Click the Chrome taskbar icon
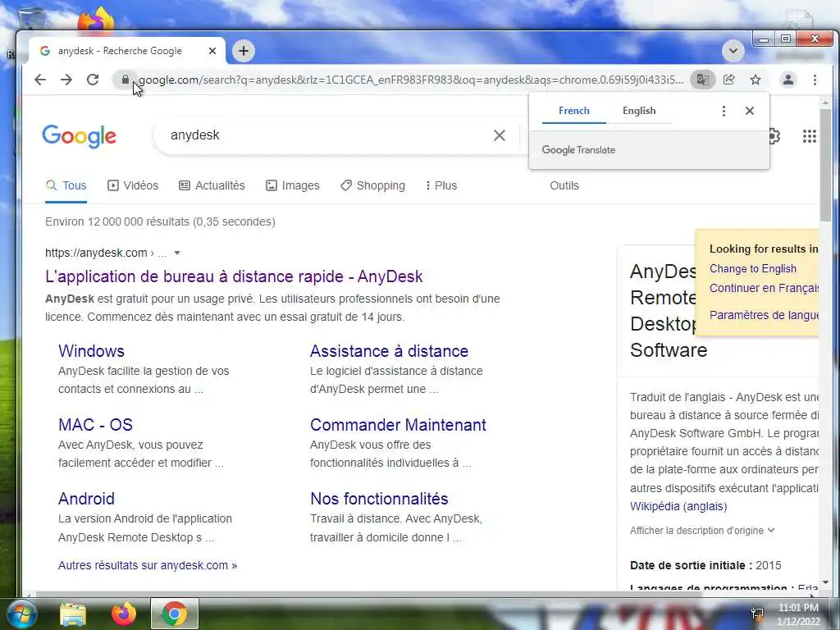840x630 pixels. pyautogui.click(x=174, y=614)
